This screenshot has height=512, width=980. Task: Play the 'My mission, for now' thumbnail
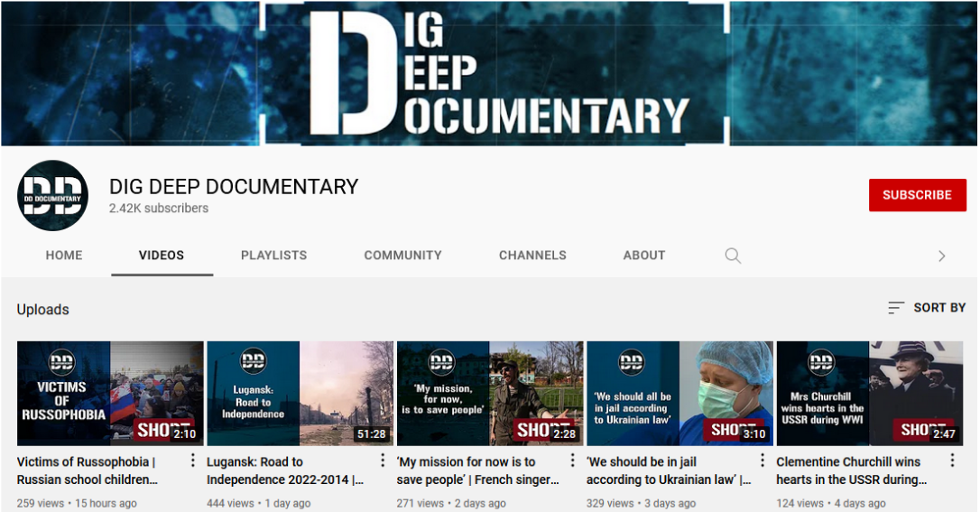[490, 393]
